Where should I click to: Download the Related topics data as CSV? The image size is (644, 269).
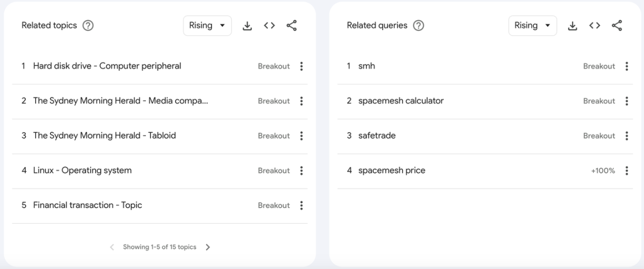point(247,26)
